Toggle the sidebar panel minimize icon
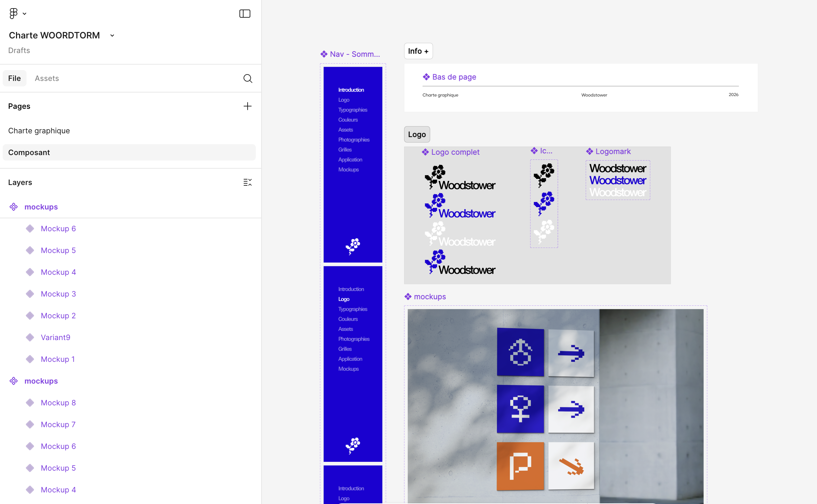Screen dimensions: 817x504 245,14
